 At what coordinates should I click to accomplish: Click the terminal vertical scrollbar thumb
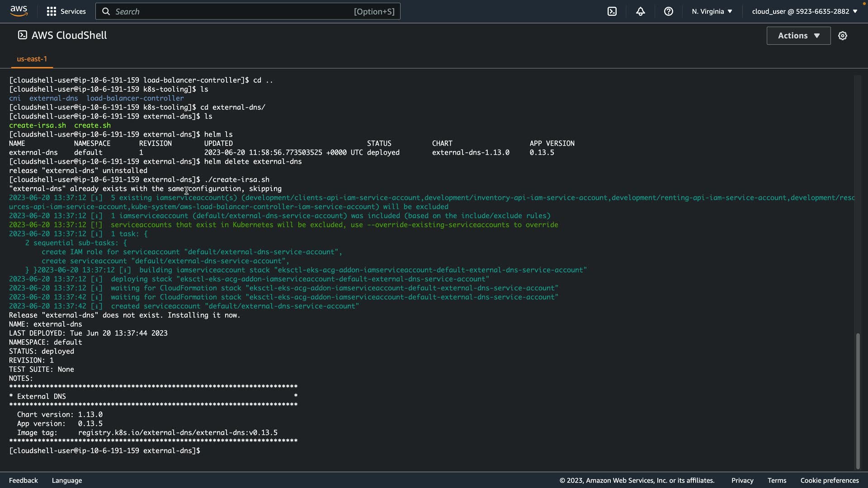pos(858,400)
